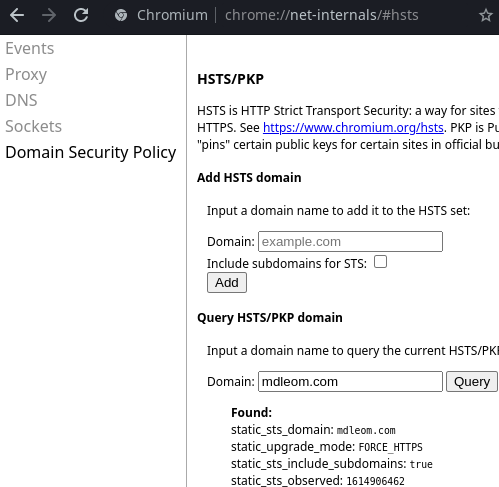Focus the Add HSTS Domain input field
This screenshot has height=487, width=499.
click(350, 242)
